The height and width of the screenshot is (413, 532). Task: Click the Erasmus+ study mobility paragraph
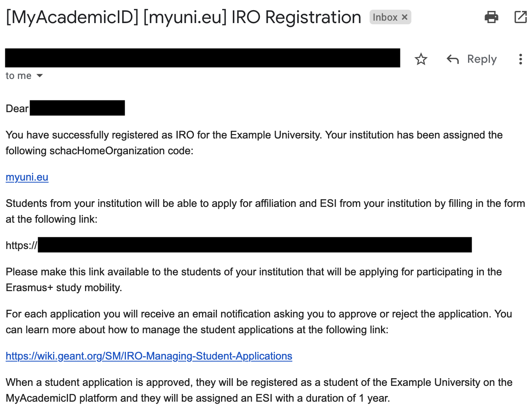(x=254, y=279)
